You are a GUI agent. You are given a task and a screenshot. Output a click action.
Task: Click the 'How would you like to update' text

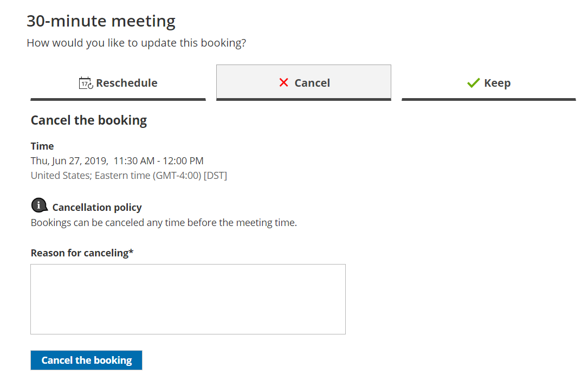136,42
